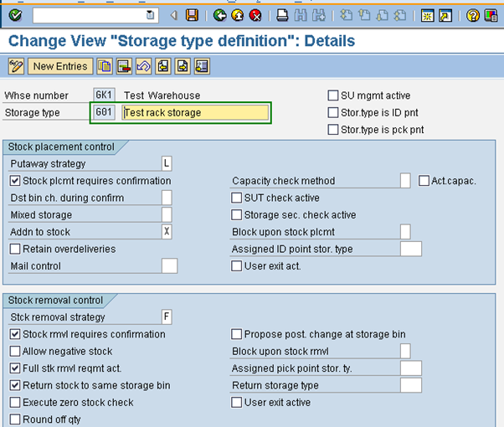This screenshot has height=427, width=504.
Task: Click the undo change icon in toolbar
Action: coord(143,66)
